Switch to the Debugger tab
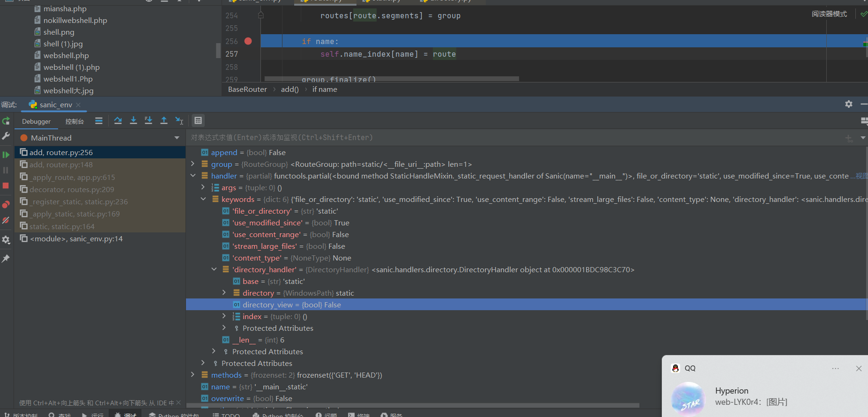 [x=36, y=121]
